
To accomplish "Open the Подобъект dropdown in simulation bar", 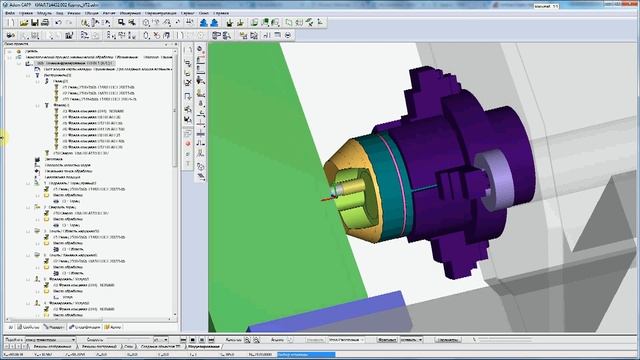I will point(50,340).
